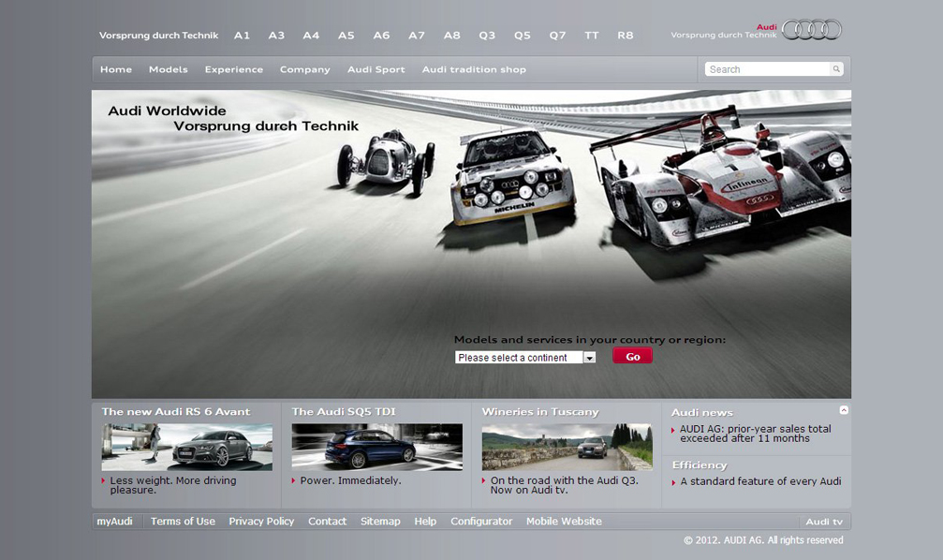
Task: Click the search magnifier icon
Action: point(836,69)
